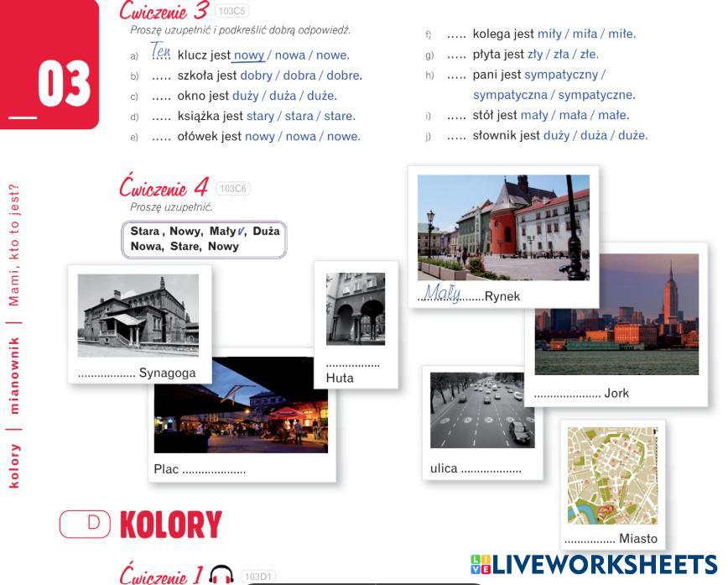Click the KOLORY section heading
Image resolution: width=728 pixels, height=585 pixels.
(x=170, y=525)
